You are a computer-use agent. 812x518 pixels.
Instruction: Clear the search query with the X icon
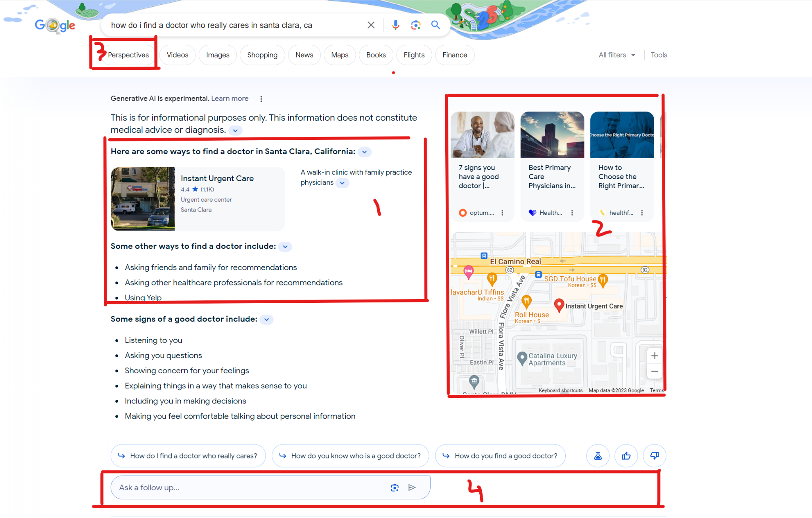371,25
